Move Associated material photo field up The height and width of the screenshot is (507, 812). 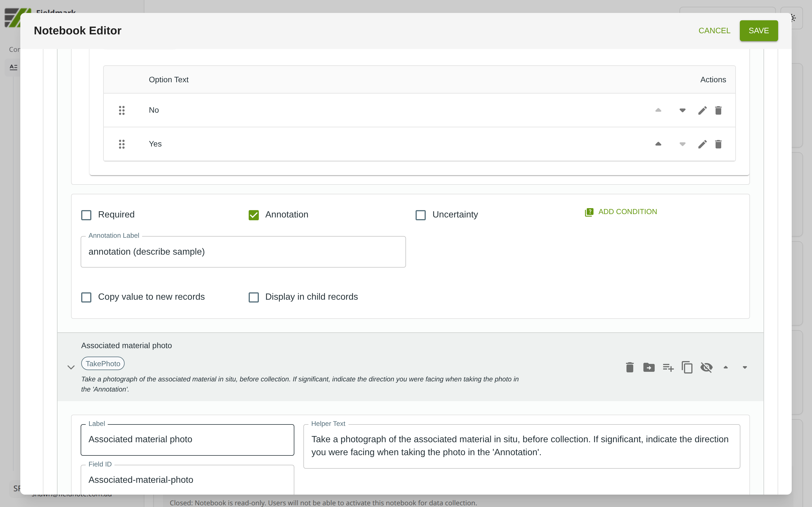[x=725, y=367]
